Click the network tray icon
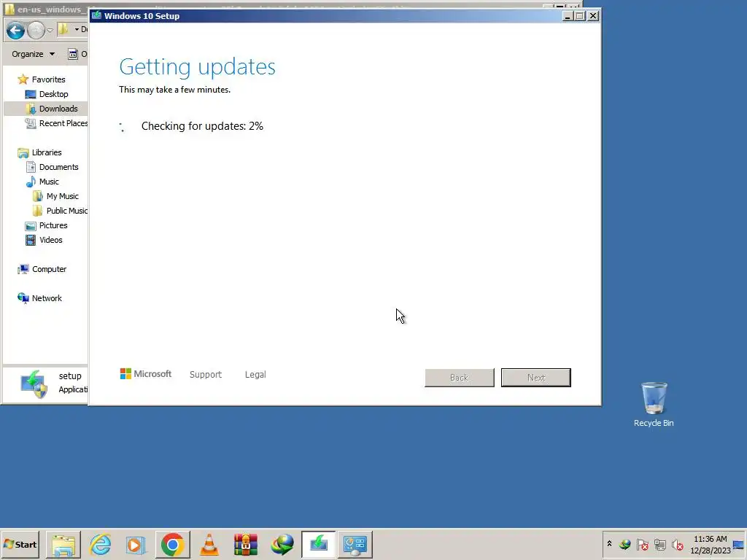747x560 pixels. 659,544
